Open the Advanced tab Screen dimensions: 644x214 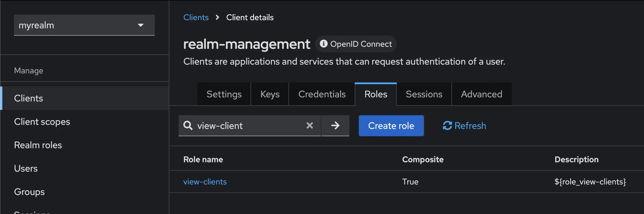(x=482, y=94)
